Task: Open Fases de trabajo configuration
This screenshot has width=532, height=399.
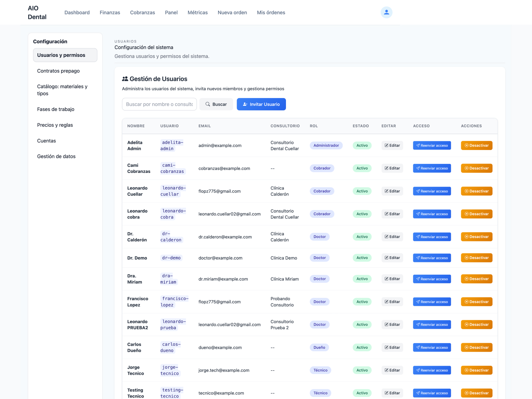Action: (56, 109)
